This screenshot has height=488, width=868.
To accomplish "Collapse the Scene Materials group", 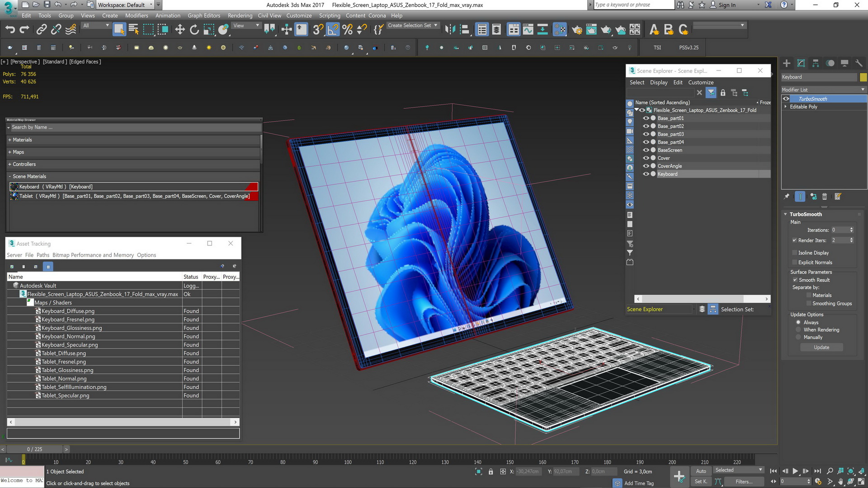I will click(x=9, y=177).
